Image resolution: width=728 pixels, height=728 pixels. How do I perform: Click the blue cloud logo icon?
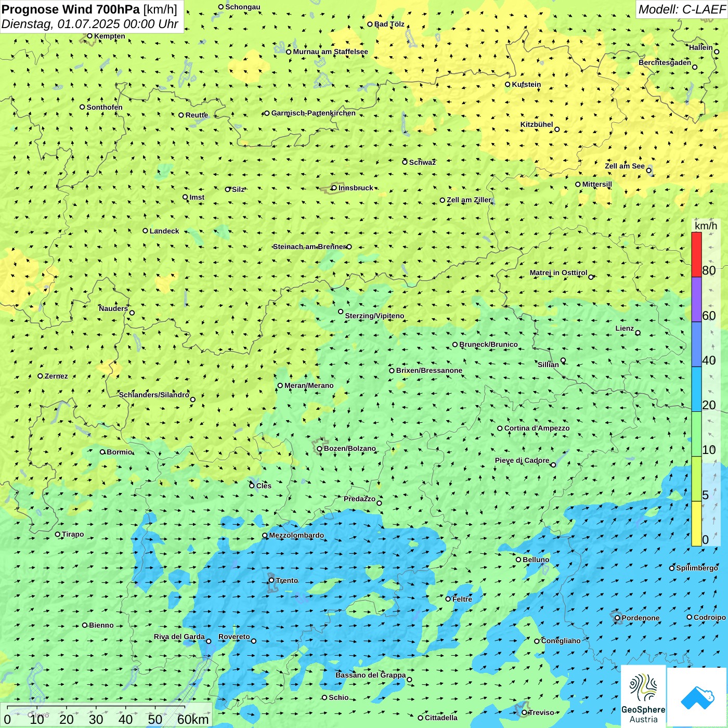click(697, 698)
